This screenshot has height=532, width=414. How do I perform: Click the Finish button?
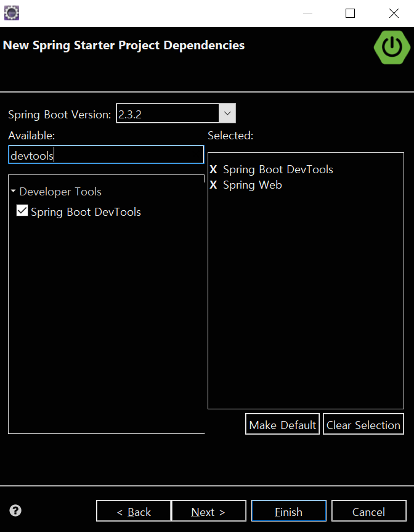[x=288, y=510]
